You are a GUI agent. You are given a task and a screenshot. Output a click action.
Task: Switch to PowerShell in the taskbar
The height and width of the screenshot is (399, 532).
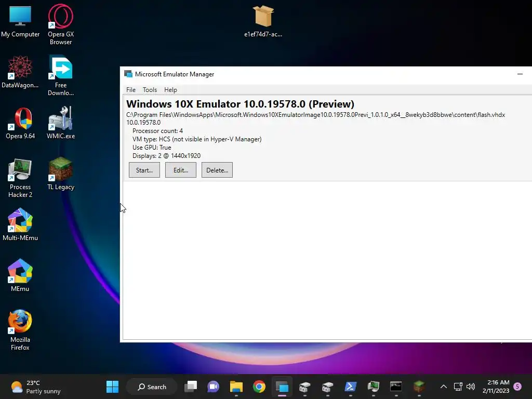350,387
